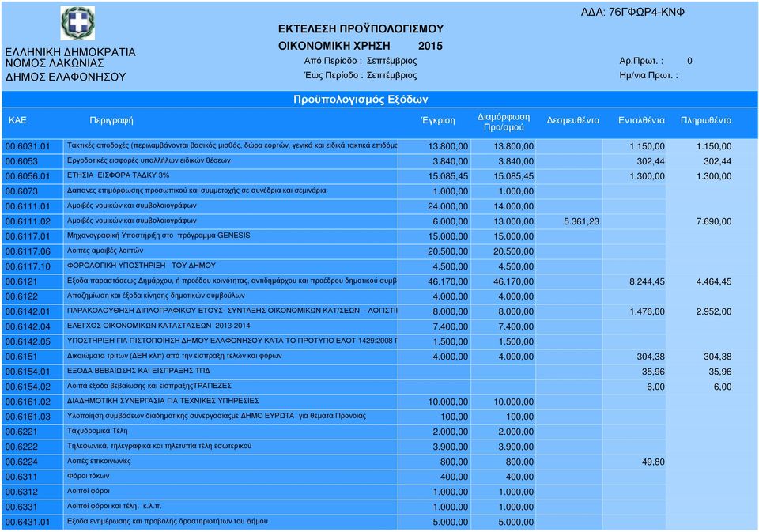Click the Έως Περίοδο Σεπτέμβριος text

click(361, 76)
